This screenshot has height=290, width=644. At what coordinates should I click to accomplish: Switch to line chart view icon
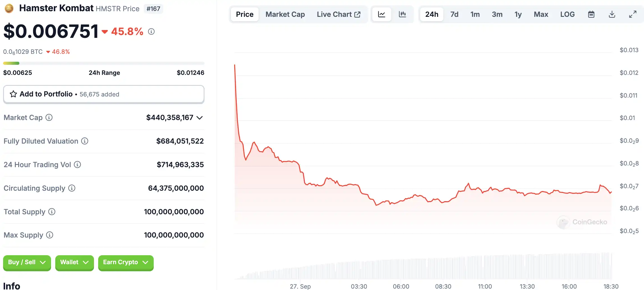(381, 14)
